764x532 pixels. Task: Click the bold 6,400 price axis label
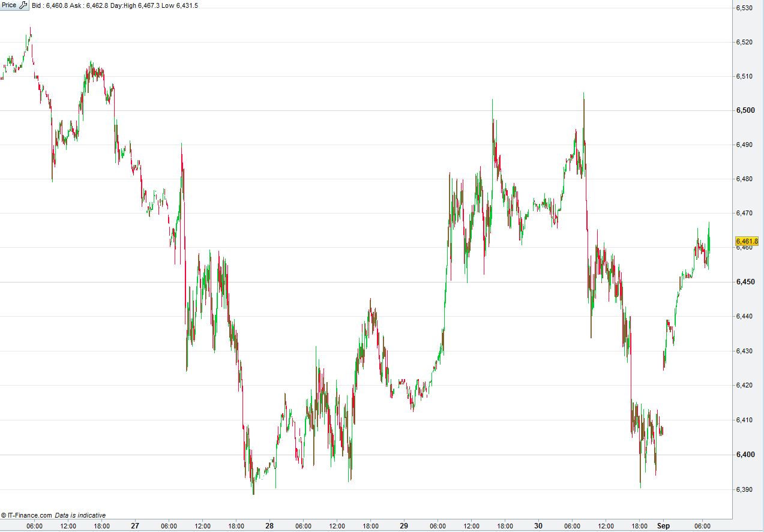(744, 455)
